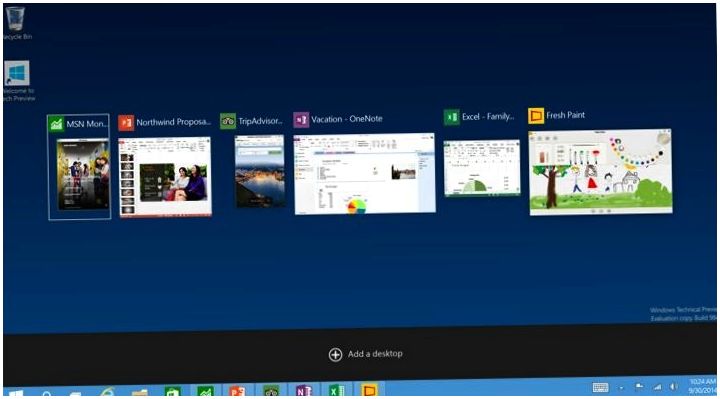This screenshot has height=399, width=720.
Task: Switch to the MSN Money window thumbnail
Action: pyautogui.click(x=83, y=174)
